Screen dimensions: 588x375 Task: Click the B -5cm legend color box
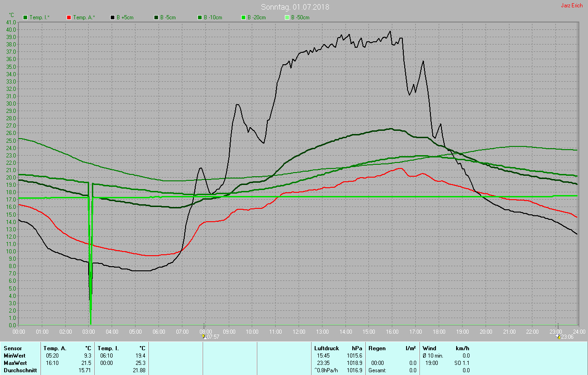pos(156,17)
